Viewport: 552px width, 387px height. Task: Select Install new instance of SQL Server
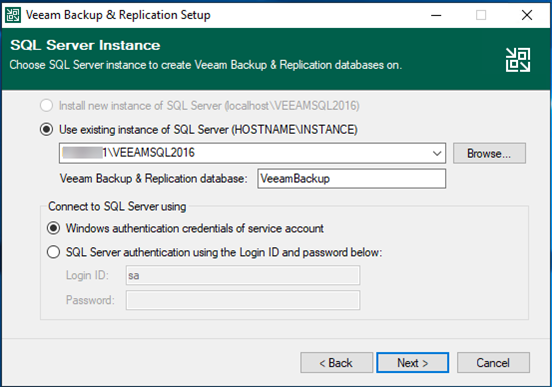coord(46,106)
